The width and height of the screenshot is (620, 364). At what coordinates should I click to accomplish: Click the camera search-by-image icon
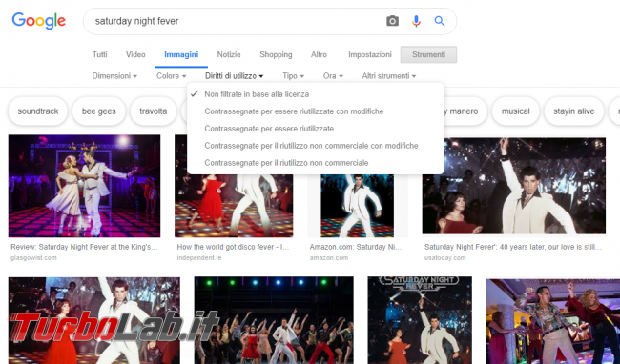(392, 21)
